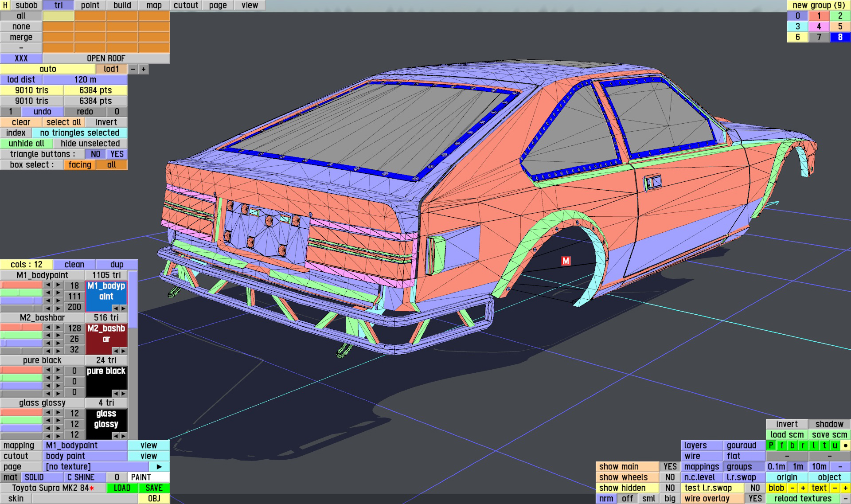
Task: Click the green SAVE button
Action: pos(154,488)
